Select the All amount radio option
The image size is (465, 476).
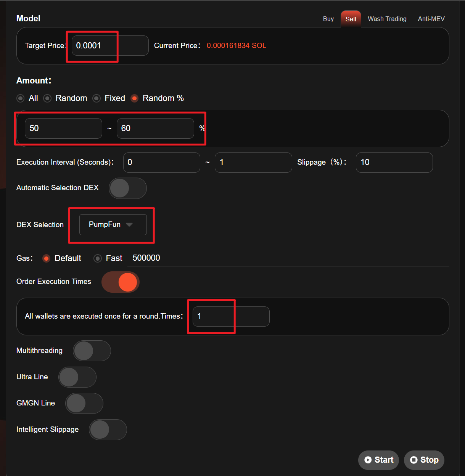tap(21, 98)
